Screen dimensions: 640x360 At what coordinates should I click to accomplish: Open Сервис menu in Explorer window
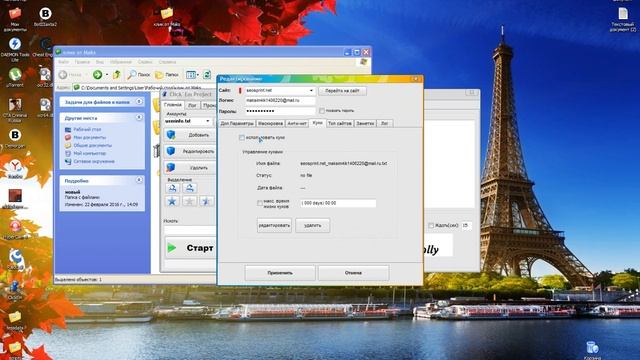[x=145, y=62]
